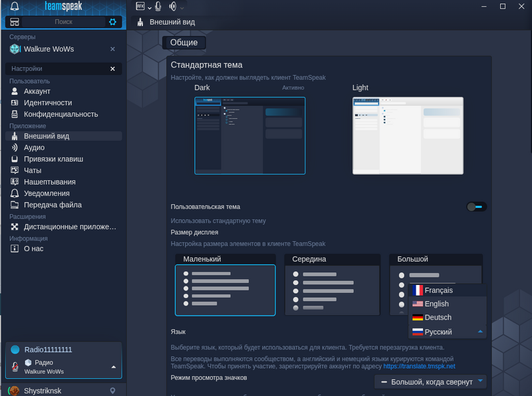Open the Большой, когда свернут dropdown
The height and width of the screenshot is (396, 532).
(x=430, y=382)
